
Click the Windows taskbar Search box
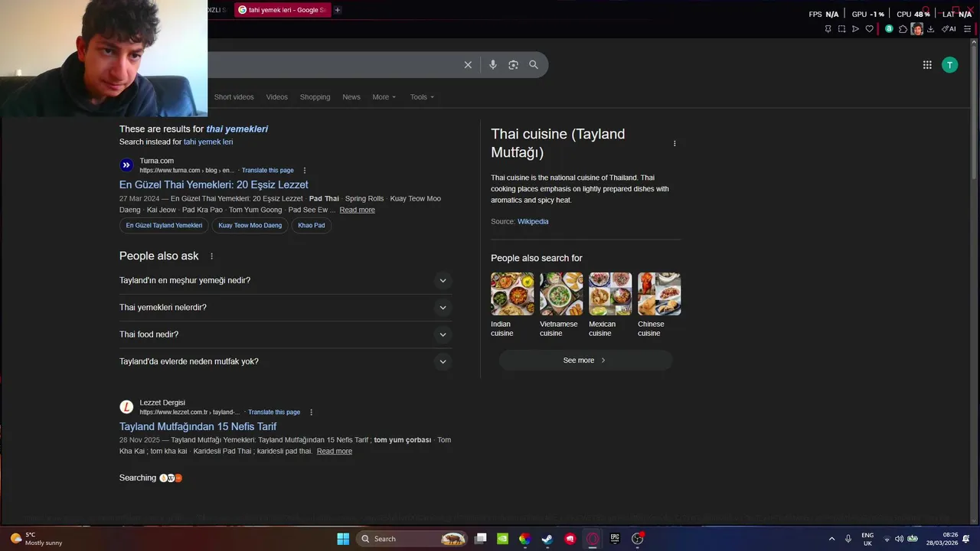[413, 539]
